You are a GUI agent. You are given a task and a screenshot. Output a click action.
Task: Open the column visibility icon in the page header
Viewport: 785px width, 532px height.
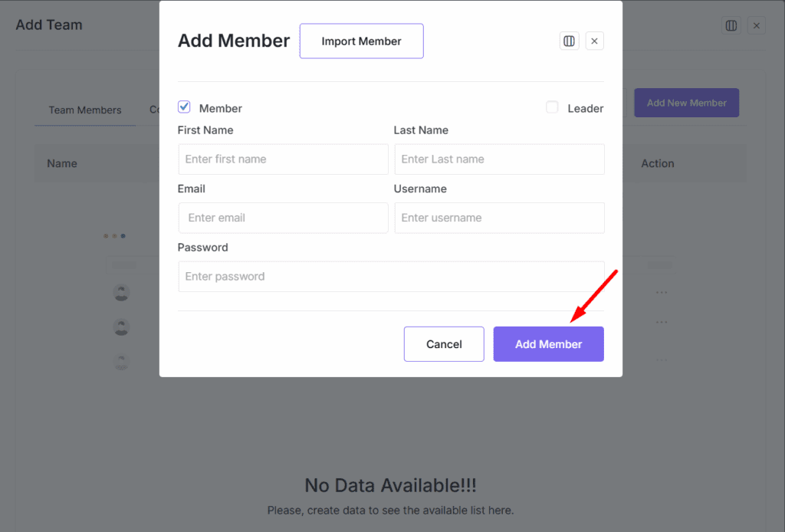coord(731,25)
